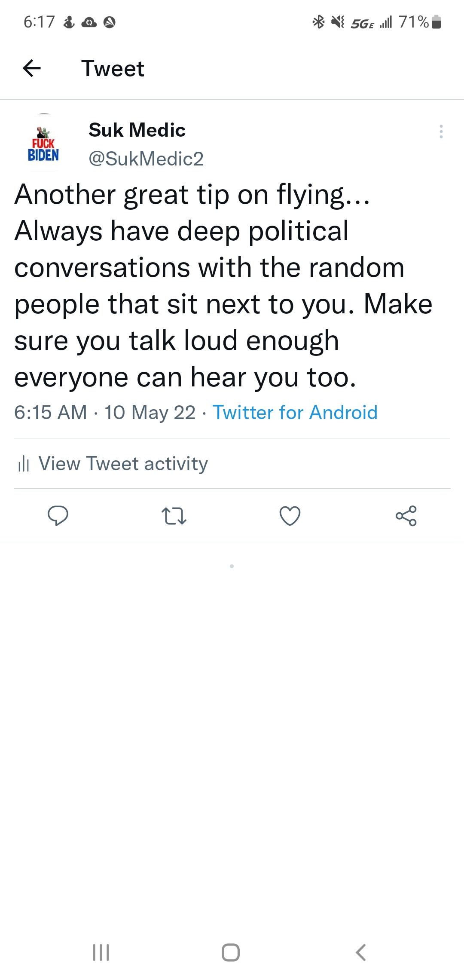
Task: Tap the share icon below tweet
Action: (x=406, y=516)
